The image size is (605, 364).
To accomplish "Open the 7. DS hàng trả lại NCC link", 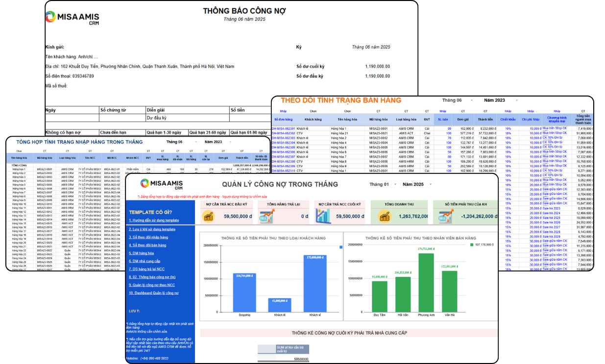I will pyautogui.click(x=146, y=269).
